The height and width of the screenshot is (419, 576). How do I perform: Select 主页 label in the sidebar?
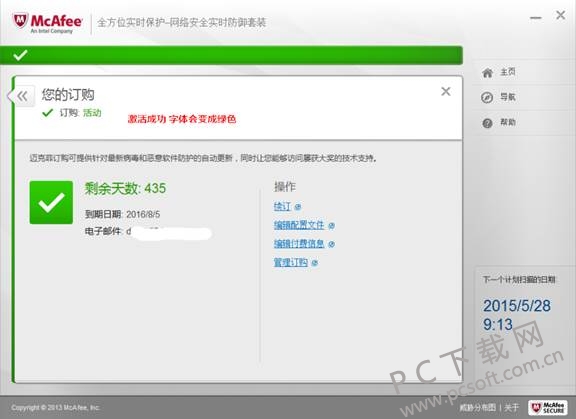[508, 72]
